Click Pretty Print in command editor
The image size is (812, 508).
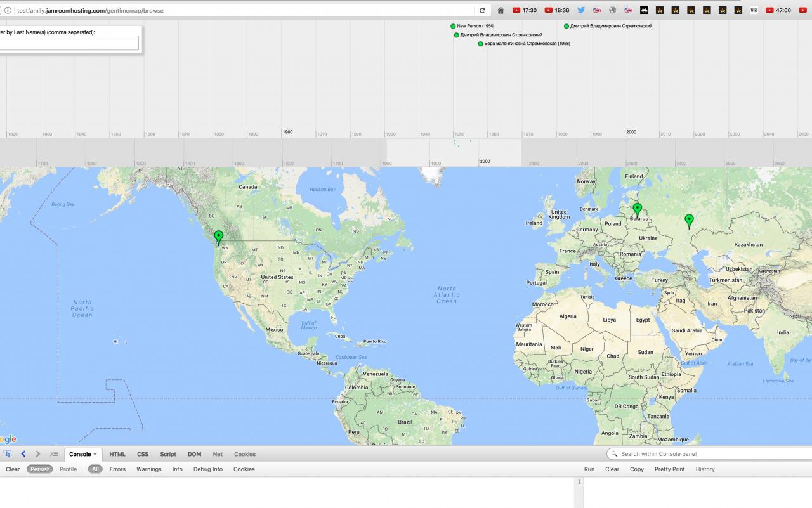(x=669, y=469)
